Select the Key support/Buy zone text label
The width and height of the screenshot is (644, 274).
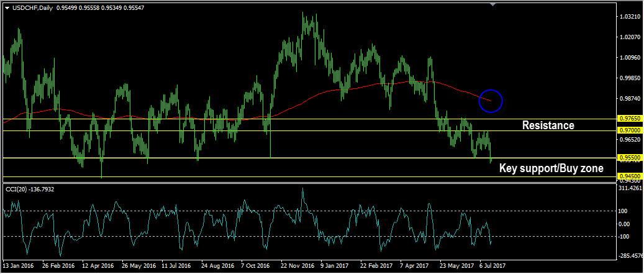(551, 168)
